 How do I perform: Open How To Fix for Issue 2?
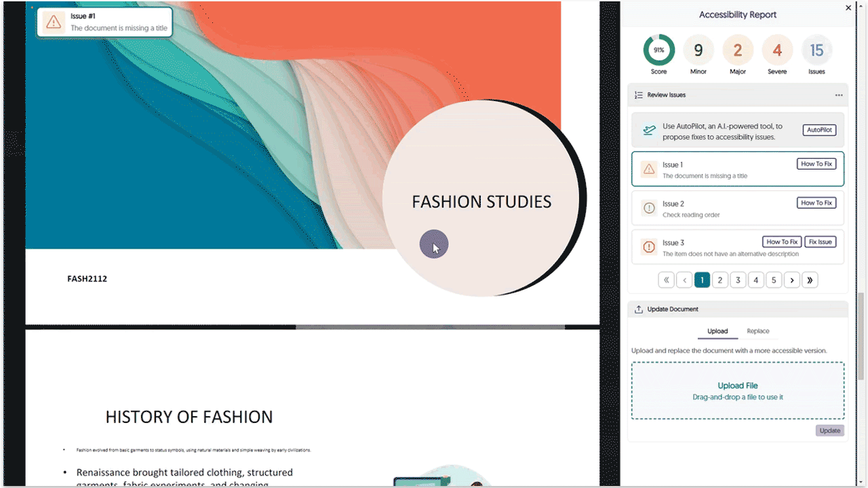pyautogui.click(x=816, y=203)
